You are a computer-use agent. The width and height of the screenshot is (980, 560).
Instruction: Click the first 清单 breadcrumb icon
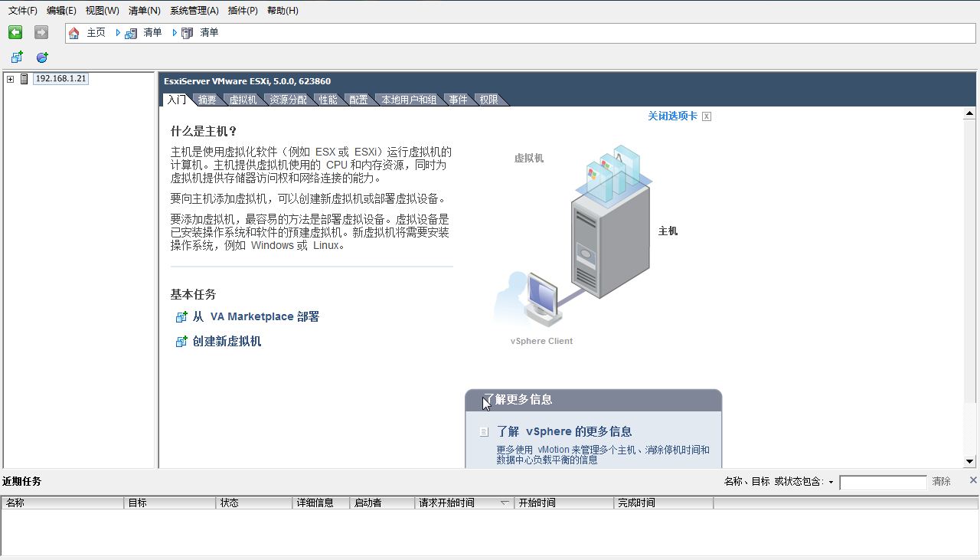click(x=131, y=33)
